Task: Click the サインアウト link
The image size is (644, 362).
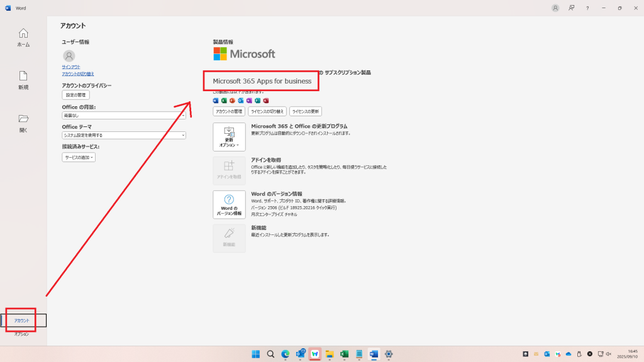Action: point(71,67)
